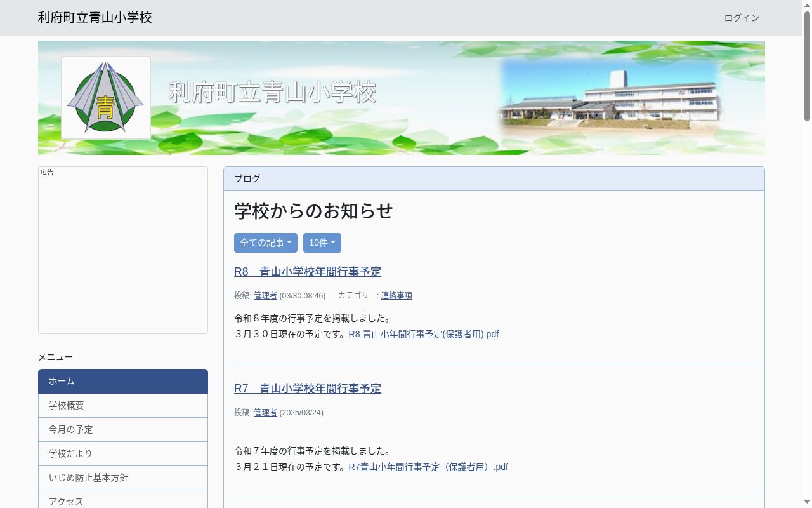Open the 10件 display count dropdown
Image resolution: width=812 pixels, height=508 pixels.
pyautogui.click(x=322, y=243)
